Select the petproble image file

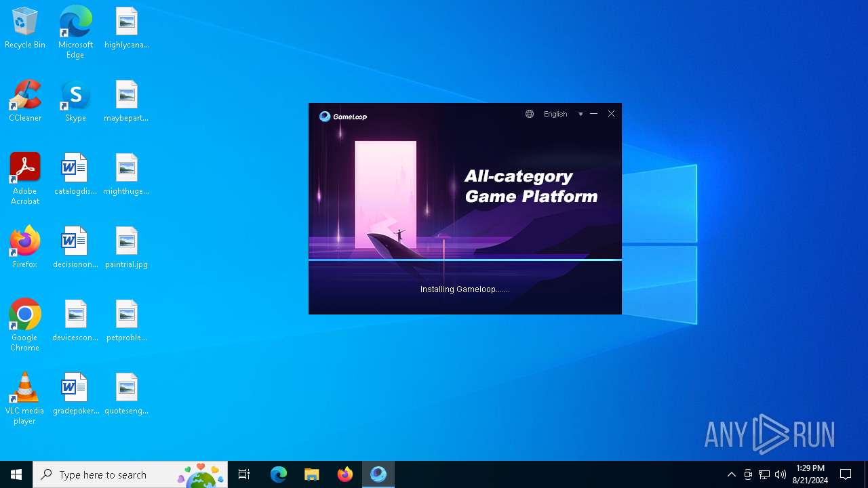click(127, 321)
